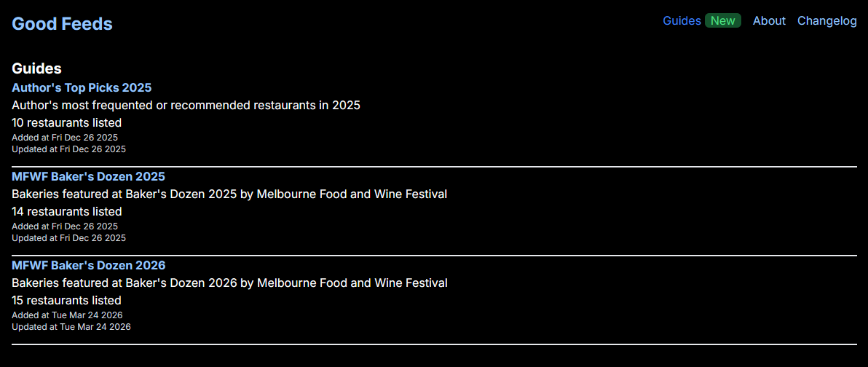Click the 14 restaurants listed text
Image resolution: width=868 pixels, height=367 pixels.
(x=66, y=212)
